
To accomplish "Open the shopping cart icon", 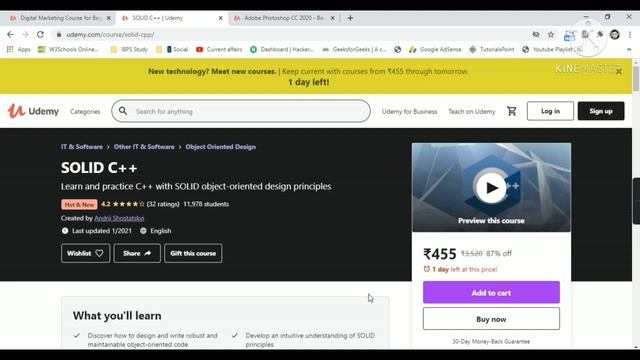I will 511,111.
